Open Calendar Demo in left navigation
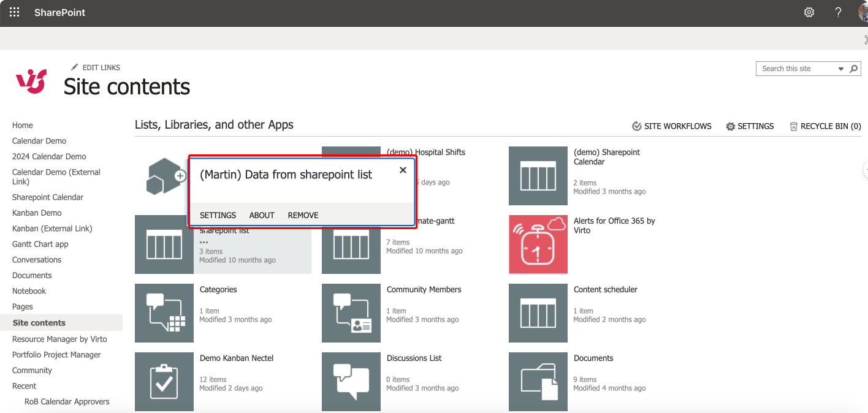Viewport: 868px width, 413px height. tap(39, 141)
